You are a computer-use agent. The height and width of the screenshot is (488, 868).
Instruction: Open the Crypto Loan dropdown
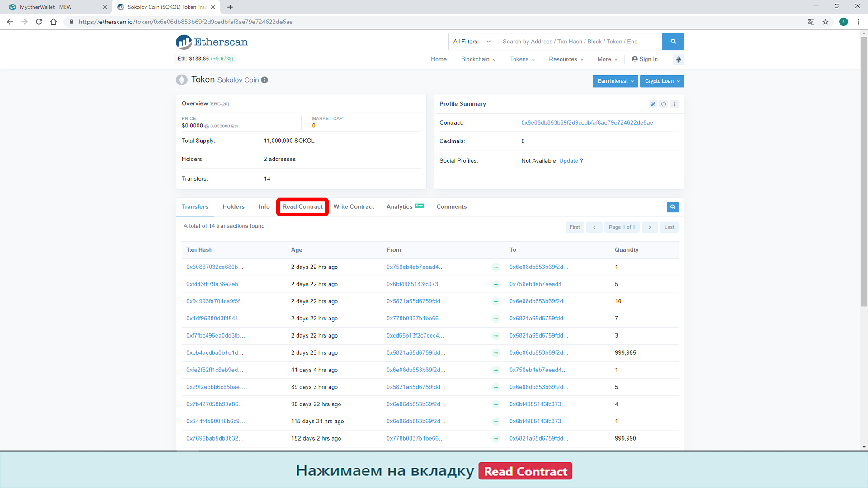[x=662, y=81]
